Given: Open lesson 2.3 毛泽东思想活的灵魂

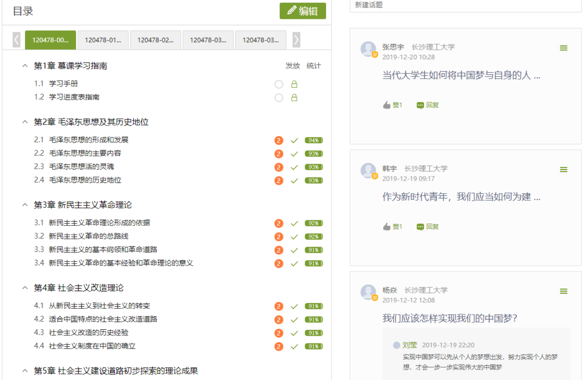Looking at the screenshot, I should pos(81,167).
